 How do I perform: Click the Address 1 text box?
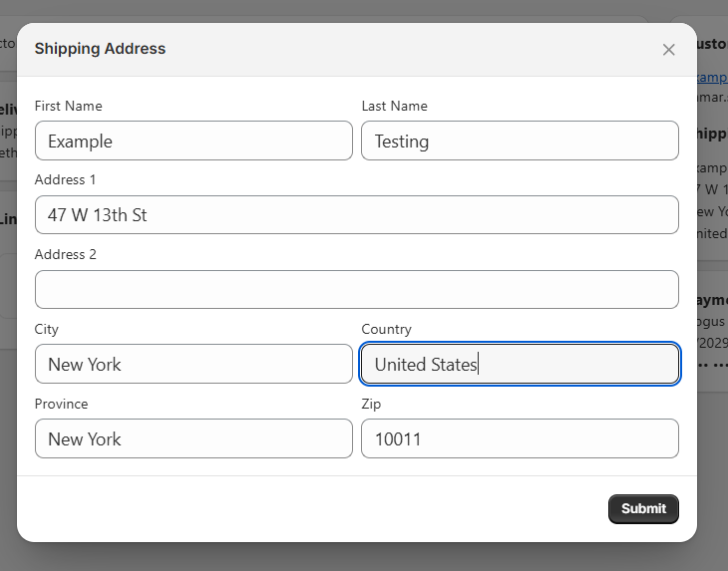[x=356, y=214]
